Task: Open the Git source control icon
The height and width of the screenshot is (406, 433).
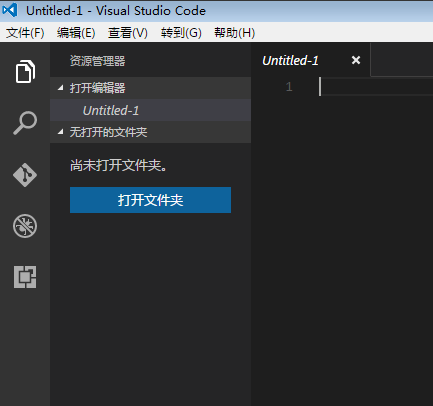Action: point(25,175)
